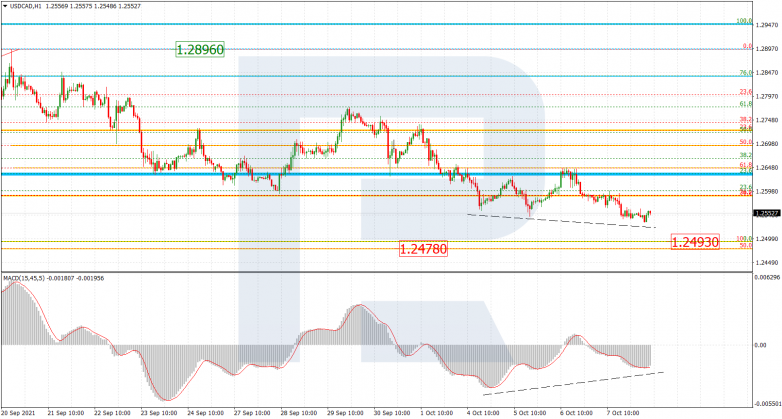The height and width of the screenshot is (419, 782).
Task: Click the green 1.28960 price label
Action: tap(200, 50)
